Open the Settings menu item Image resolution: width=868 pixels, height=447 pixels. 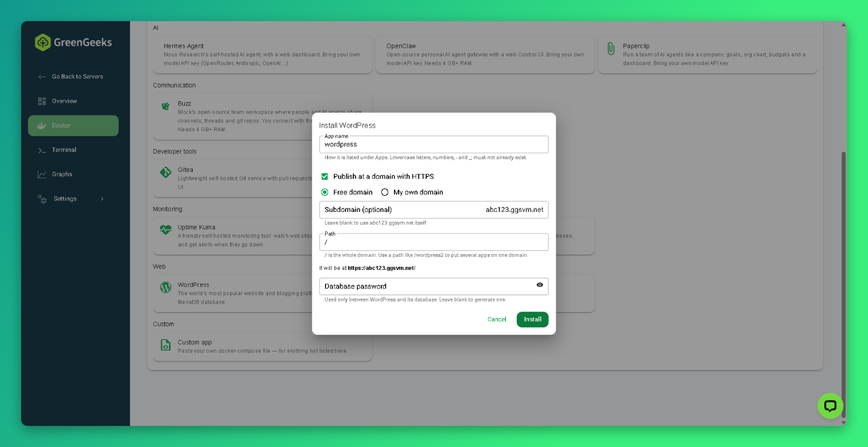coord(73,199)
